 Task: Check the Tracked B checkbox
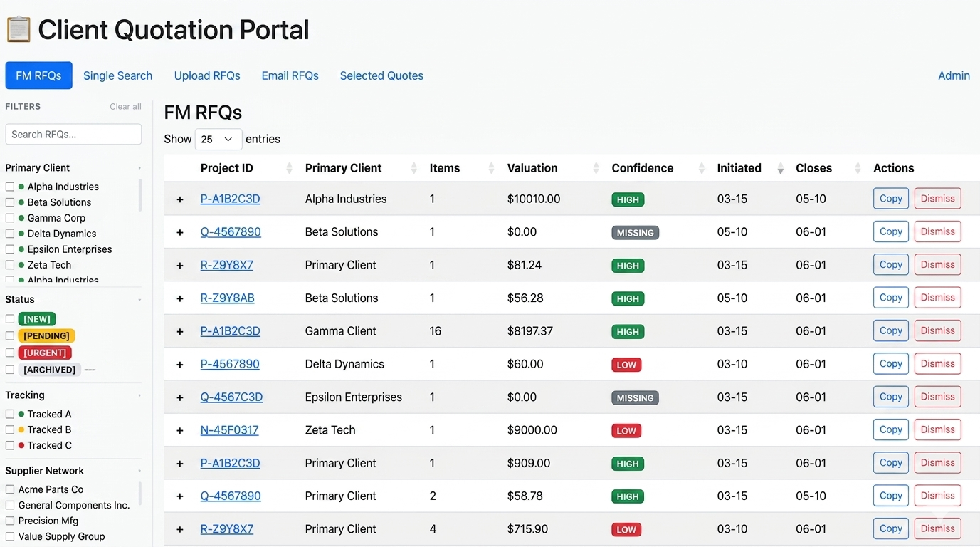click(x=10, y=429)
